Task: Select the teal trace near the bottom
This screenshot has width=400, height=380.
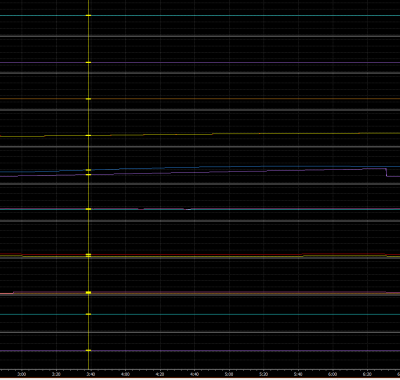Action: tap(200, 314)
